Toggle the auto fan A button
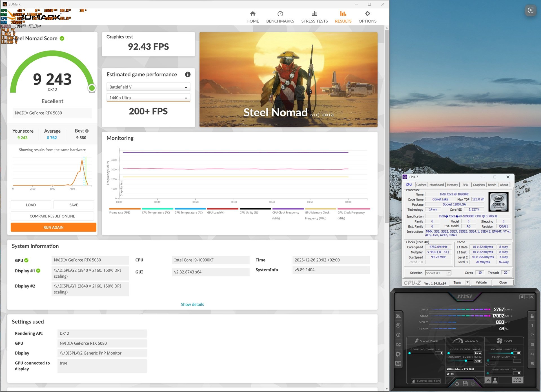 (488, 380)
